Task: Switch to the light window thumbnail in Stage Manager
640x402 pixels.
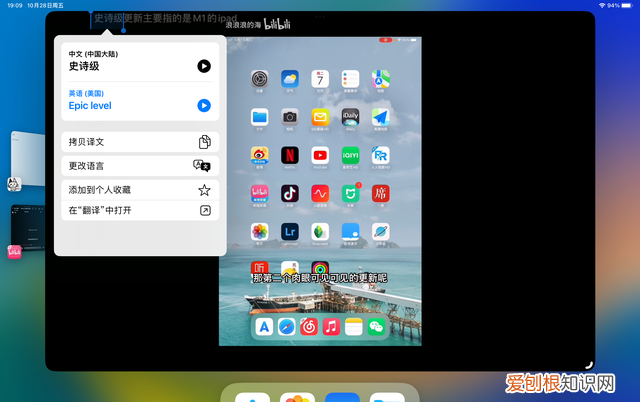Action: coord(29,158)
